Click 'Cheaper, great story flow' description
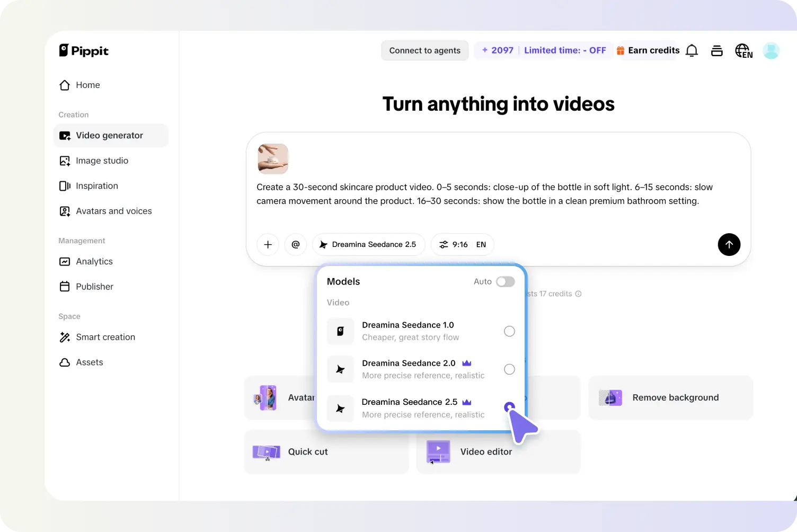The height and width of the screenshot is (532, 797). coord(411,338)
